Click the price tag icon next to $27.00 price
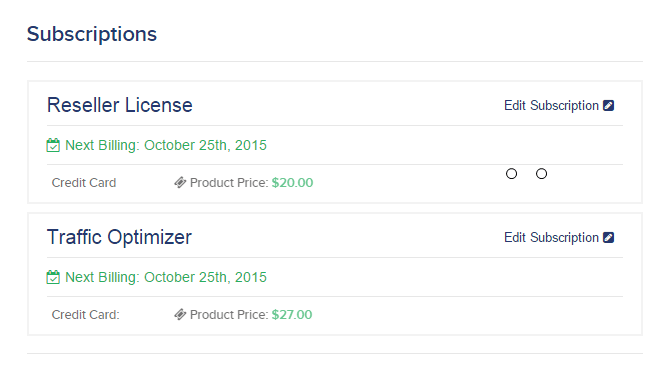The image size is (670, 369). click(x=180, y=315)
